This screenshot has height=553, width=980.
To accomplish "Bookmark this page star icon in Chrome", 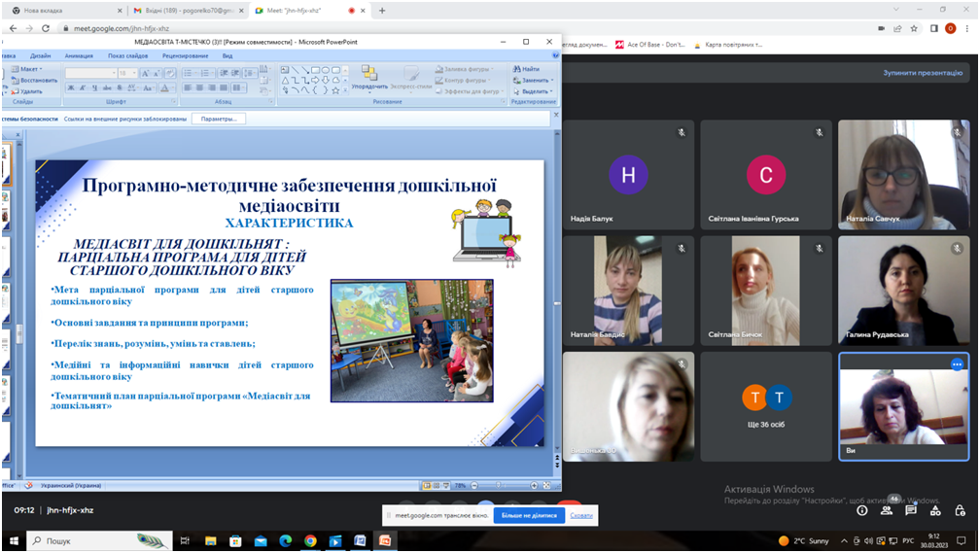I will click(x=914, y=28).
